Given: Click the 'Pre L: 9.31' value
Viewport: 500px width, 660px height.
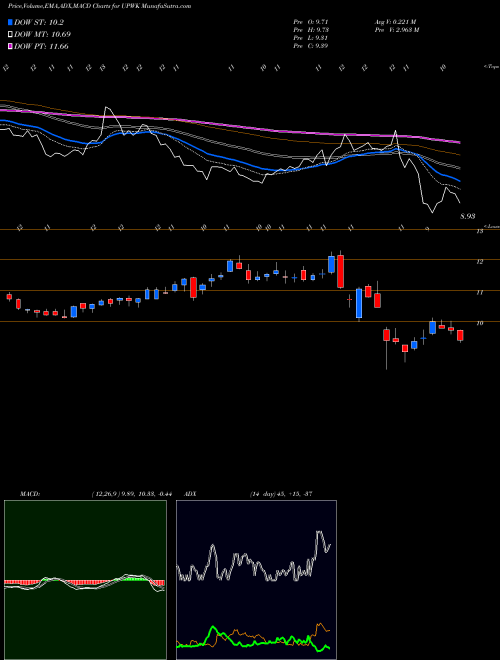Looking at the screenshot, I should [x=311, y=38].
